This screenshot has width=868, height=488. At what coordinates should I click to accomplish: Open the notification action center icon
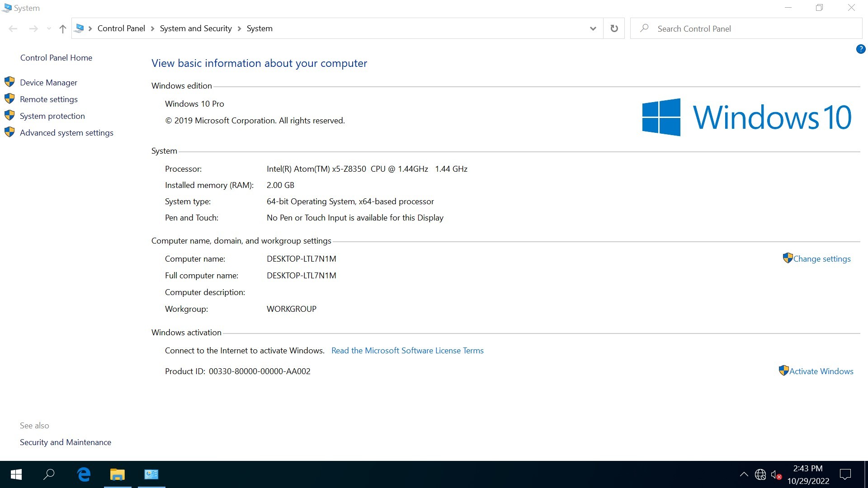(845, 474)
